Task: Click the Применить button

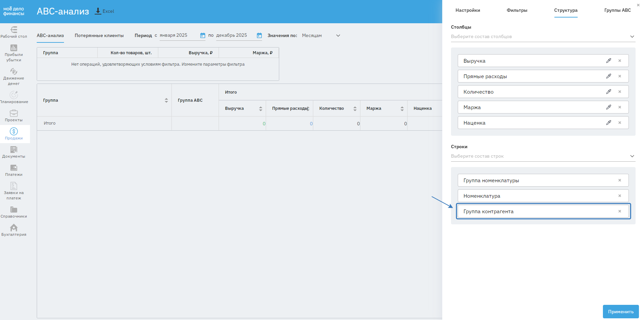Action: point(620,312)
